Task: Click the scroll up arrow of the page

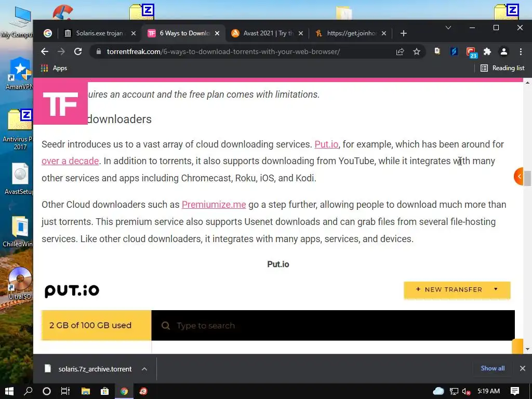Action: pyautogui.click(x=527, y=83)
